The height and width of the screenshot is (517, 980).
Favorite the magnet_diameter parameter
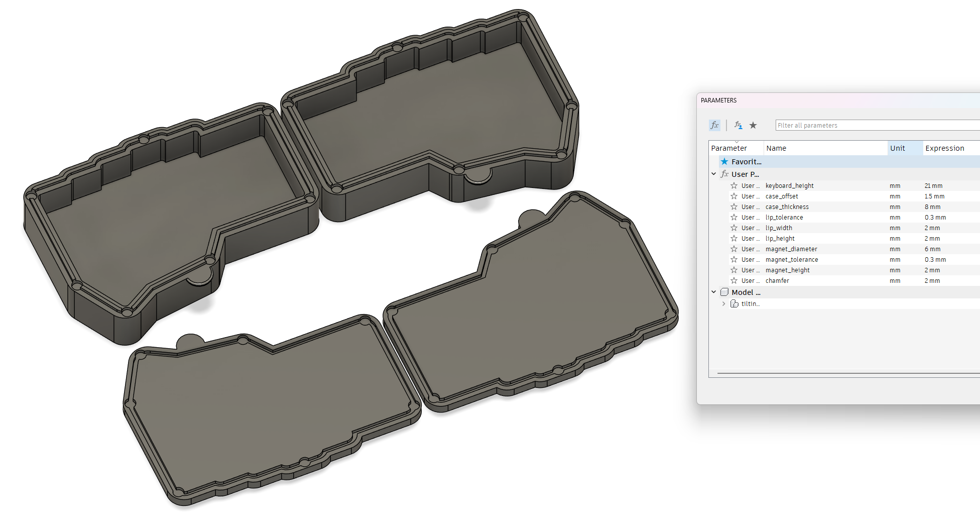click(733, 249)
